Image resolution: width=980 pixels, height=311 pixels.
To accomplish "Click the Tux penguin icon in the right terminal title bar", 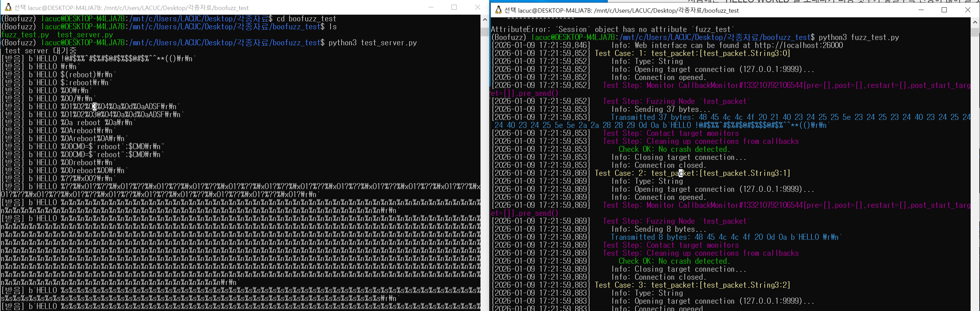I will 498,10.
